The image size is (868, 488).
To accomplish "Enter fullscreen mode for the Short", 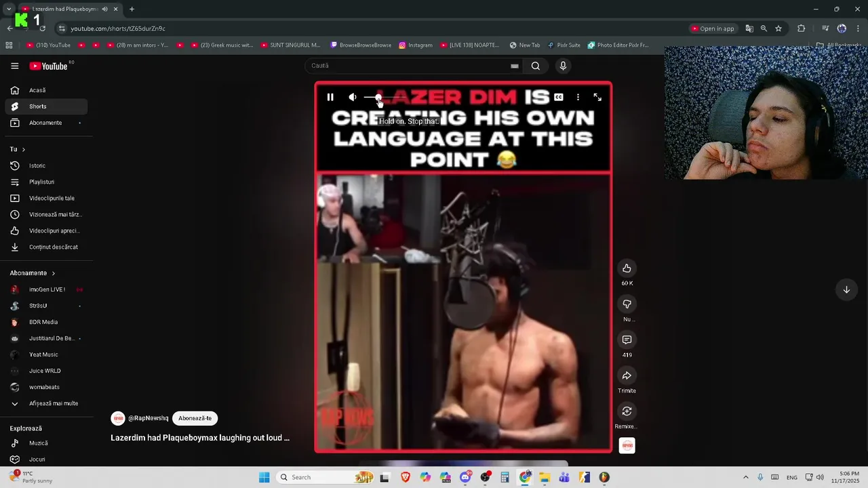I will (x=597, y=97).
